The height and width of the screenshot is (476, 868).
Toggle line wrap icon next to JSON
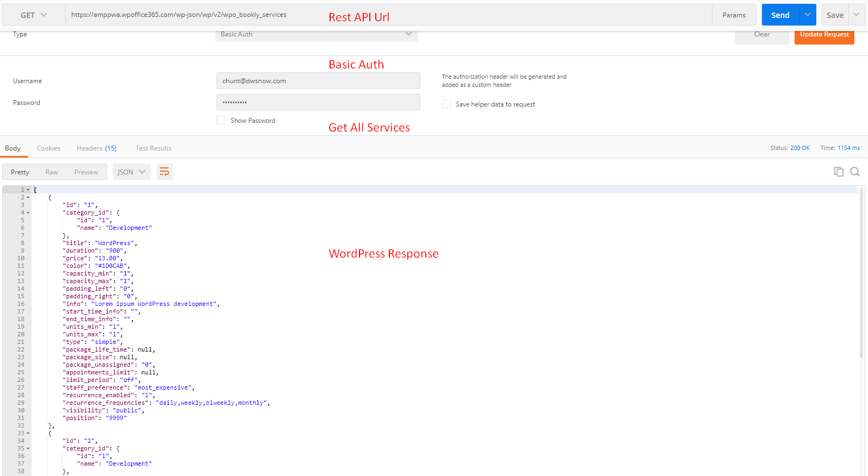tap(164, 172)
